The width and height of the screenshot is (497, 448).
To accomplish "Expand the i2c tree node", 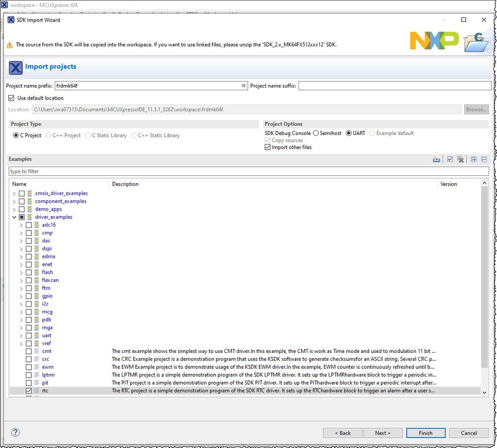I will pos(21,304).
